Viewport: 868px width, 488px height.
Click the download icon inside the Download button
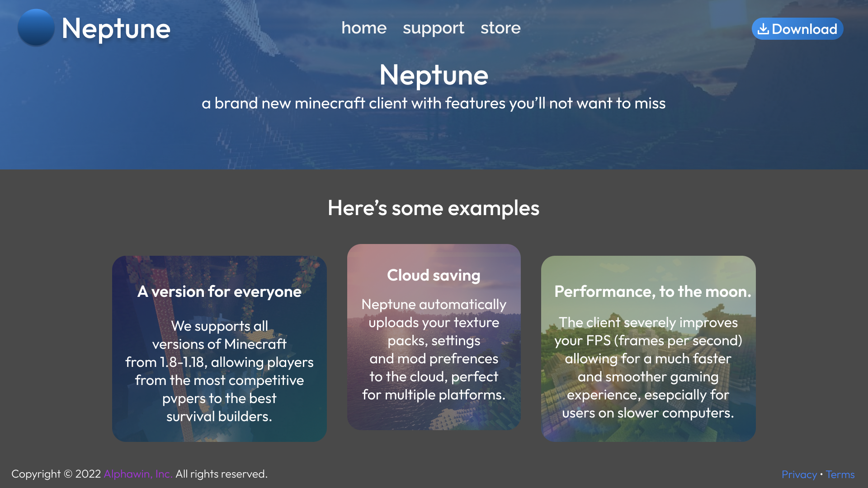(764, 28)
